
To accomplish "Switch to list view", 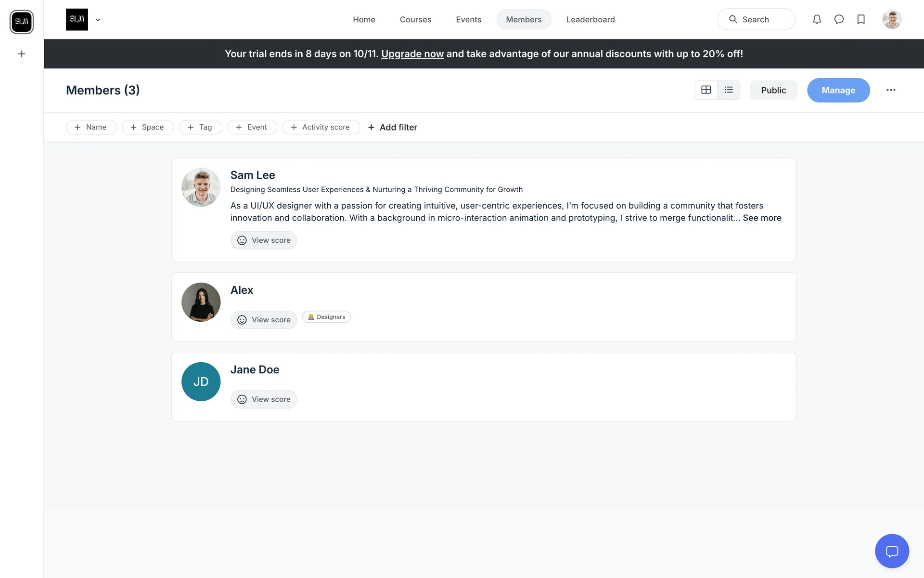I will 729,90.
